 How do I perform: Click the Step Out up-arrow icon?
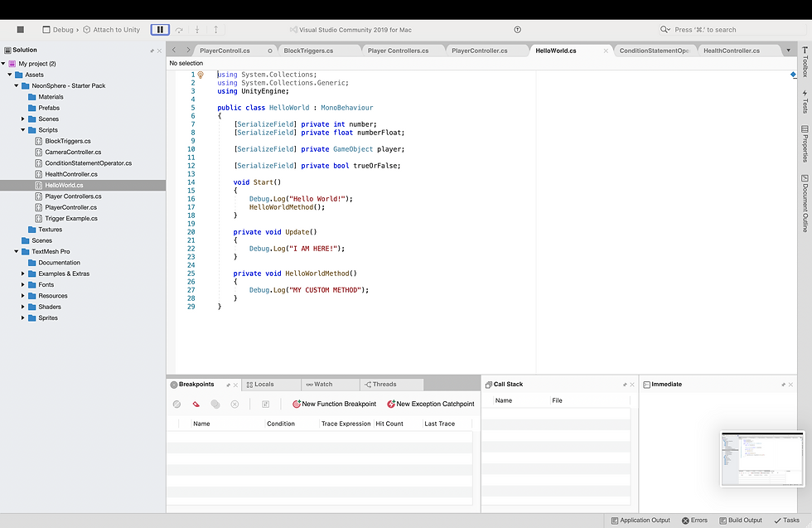click(215, 30)
